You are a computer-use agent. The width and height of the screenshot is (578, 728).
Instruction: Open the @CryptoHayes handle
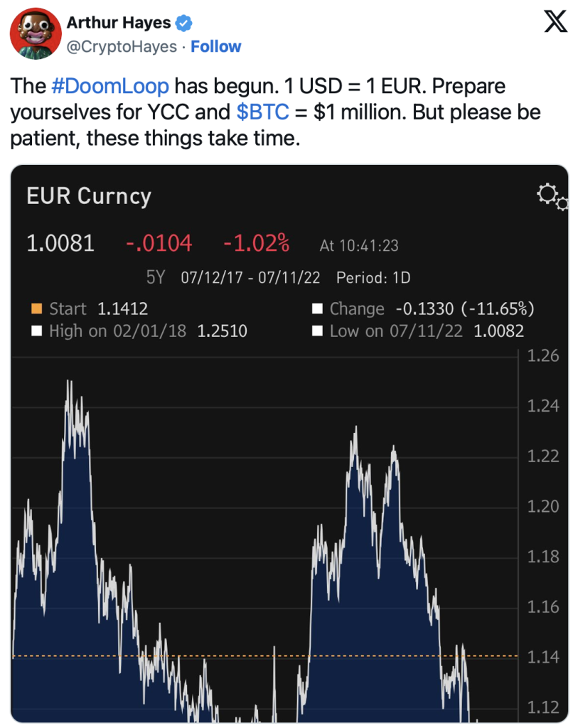[122, 46]
